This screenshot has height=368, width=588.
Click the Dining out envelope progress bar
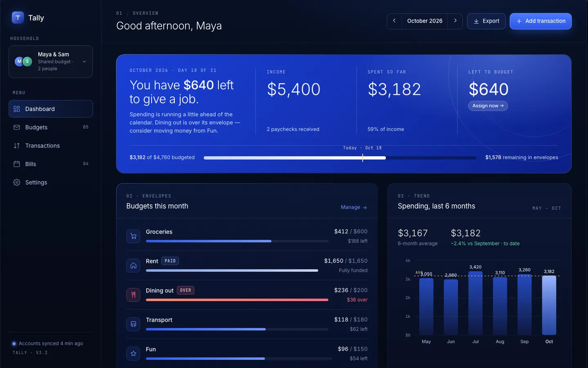pos(237,300)
